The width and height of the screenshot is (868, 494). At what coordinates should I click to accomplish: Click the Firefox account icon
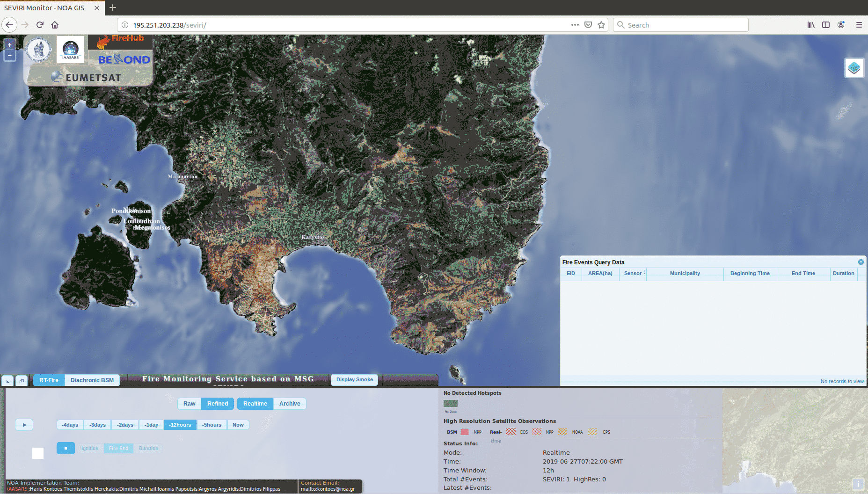click(841, 25)
